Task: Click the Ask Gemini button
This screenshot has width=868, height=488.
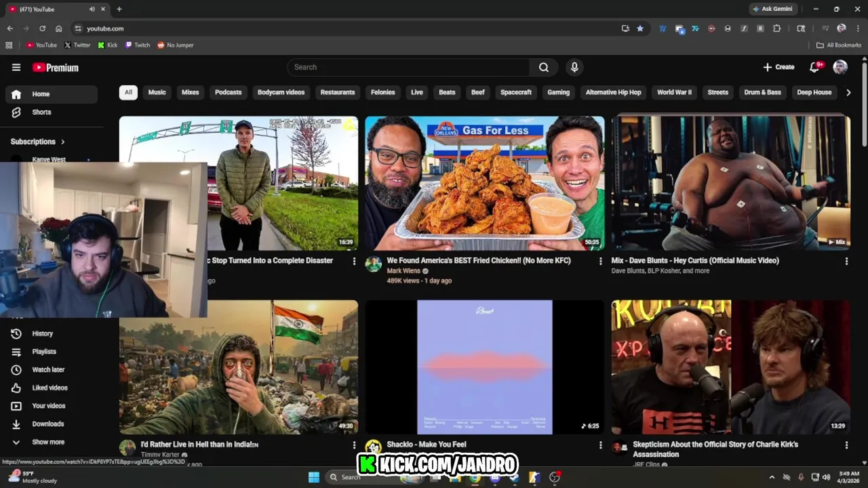Action: (x=772, y=9)
